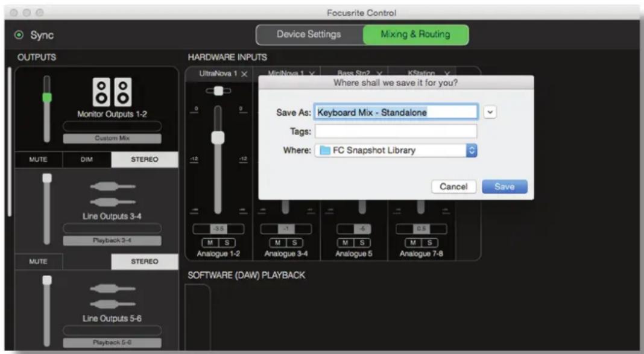
Task: Click the Monitor Outputs 1-2 speaker icon
Action: point(112,92)
